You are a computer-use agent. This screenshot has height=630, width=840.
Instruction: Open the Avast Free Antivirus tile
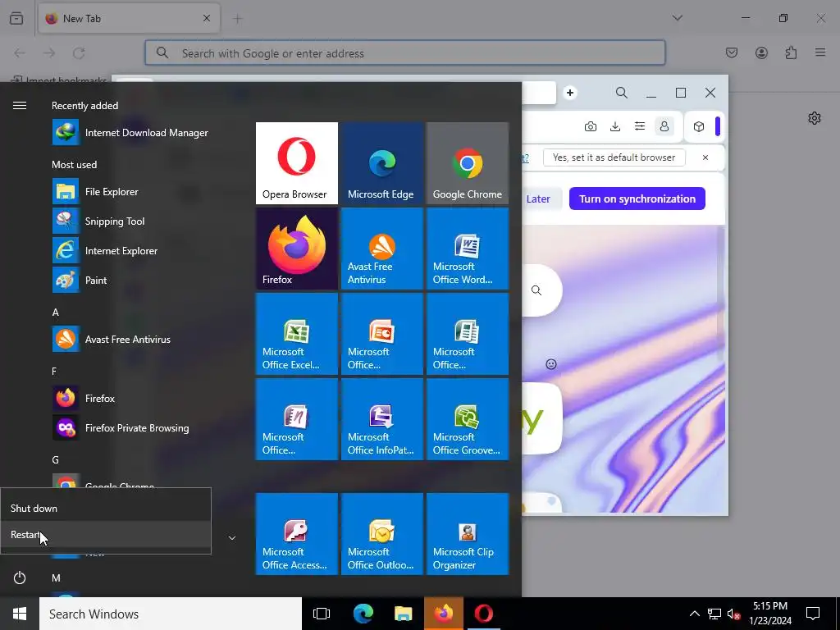pos(382,249)
